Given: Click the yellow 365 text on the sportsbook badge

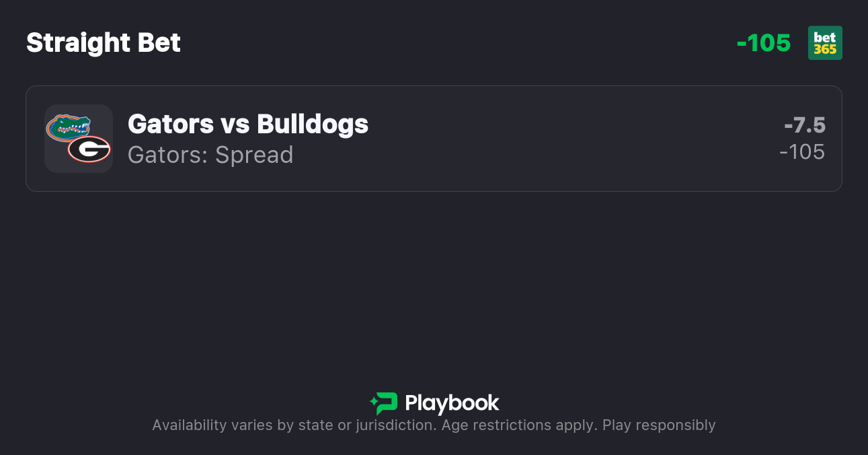Looking at the screenshot, I should [825, 49].
